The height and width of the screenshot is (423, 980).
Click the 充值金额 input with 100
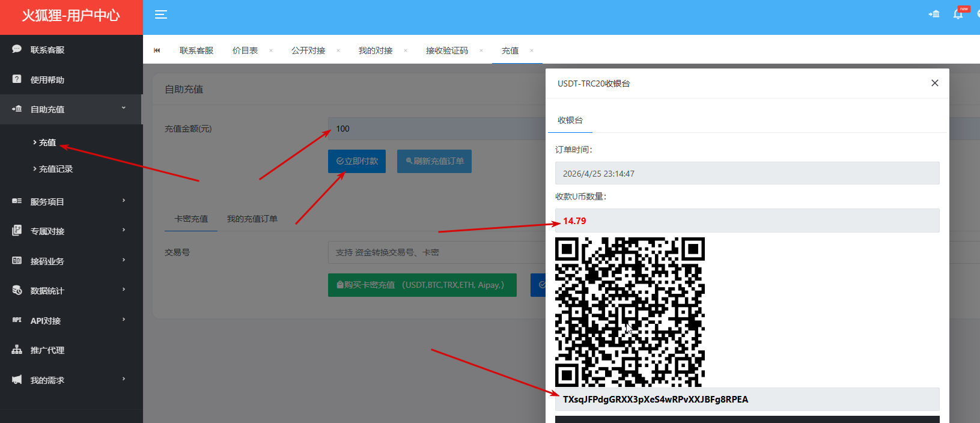[437, 129]
